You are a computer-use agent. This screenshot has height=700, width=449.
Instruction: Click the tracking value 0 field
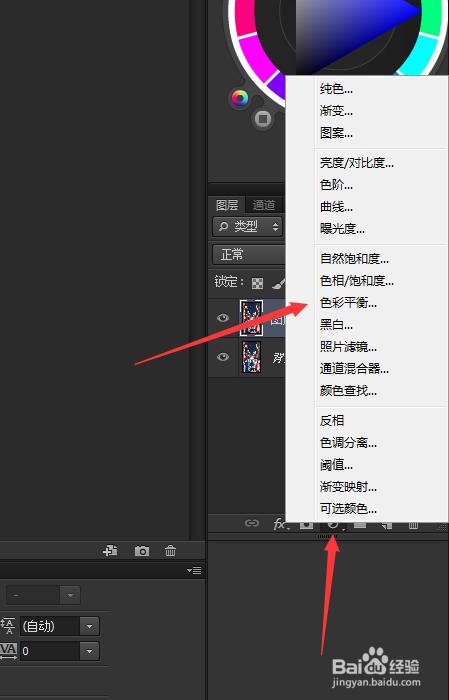pos(50,651)
